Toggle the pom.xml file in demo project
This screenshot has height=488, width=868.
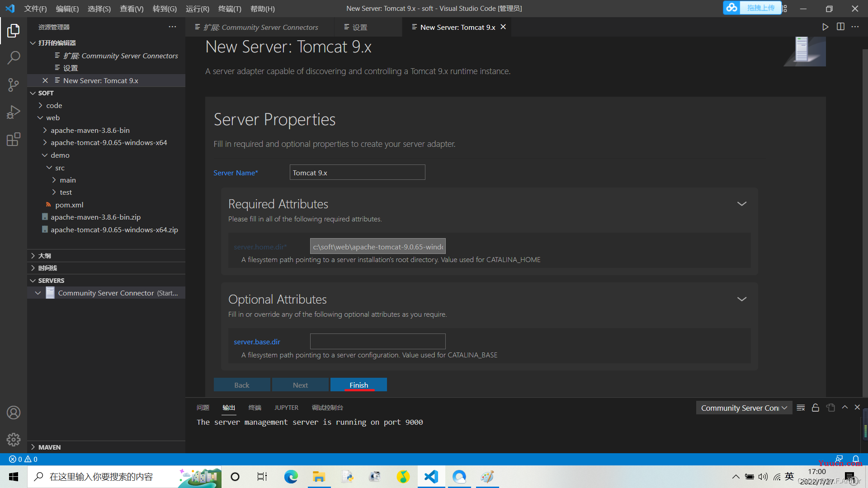pos(70,204)
